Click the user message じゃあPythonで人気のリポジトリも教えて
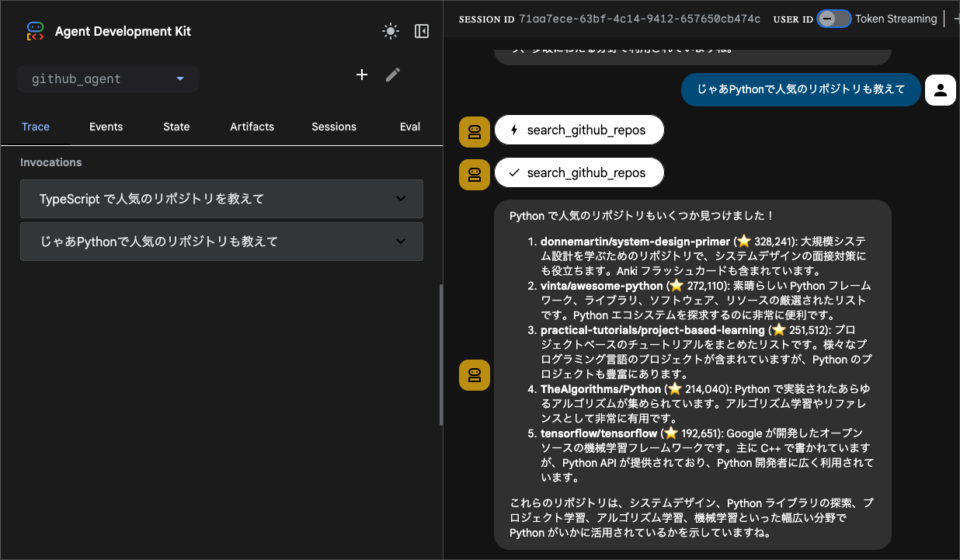Viewport: 960px width, 560px height. pyautogui.click(x=802, y=90)
